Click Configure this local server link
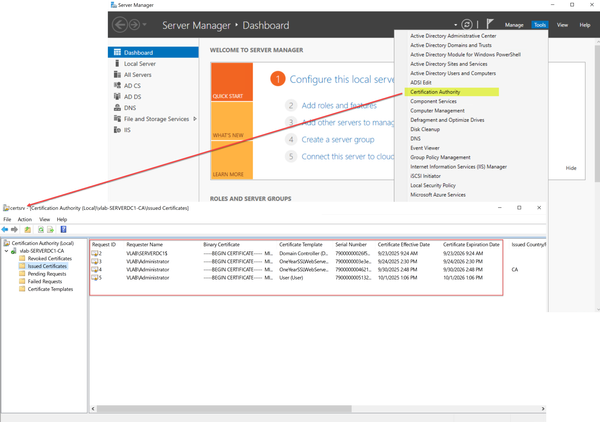The image size is (600, 422). pos(341,79)
